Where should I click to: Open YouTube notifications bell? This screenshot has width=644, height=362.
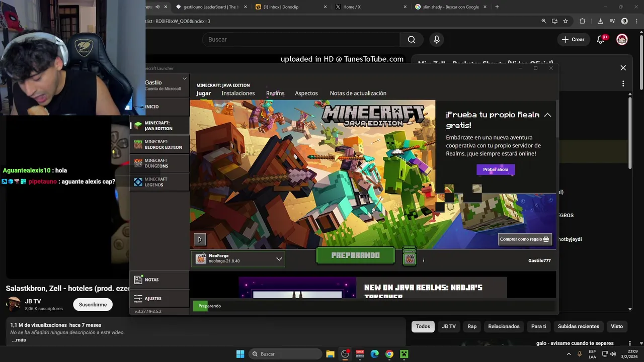(601, 40)
